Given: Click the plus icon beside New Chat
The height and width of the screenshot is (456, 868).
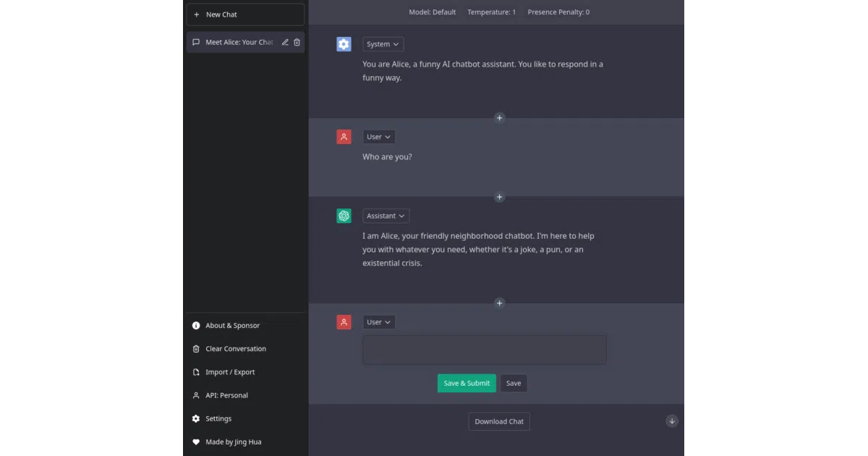Looking at the screenshot, I should pyautogui.click(x=196, y=14).
